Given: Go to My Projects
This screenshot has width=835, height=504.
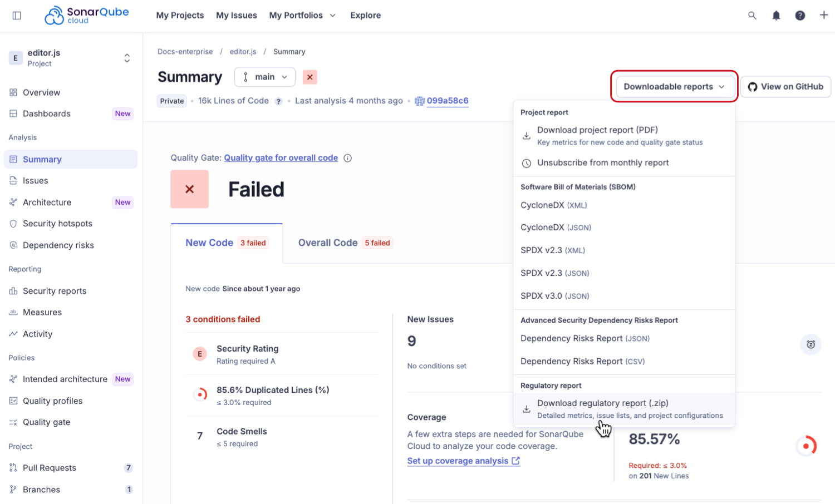Looking at the screenshot, I should pos(180,16).
